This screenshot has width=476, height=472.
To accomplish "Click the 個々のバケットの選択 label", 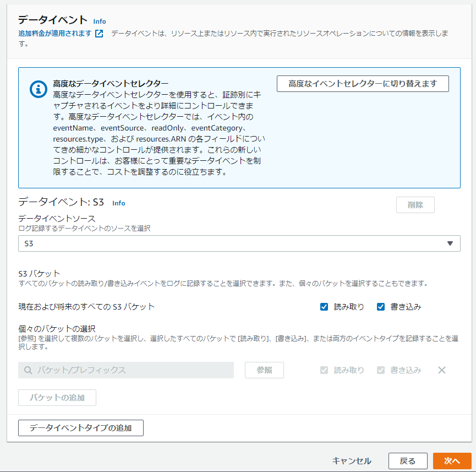I will tap(57, 329).
